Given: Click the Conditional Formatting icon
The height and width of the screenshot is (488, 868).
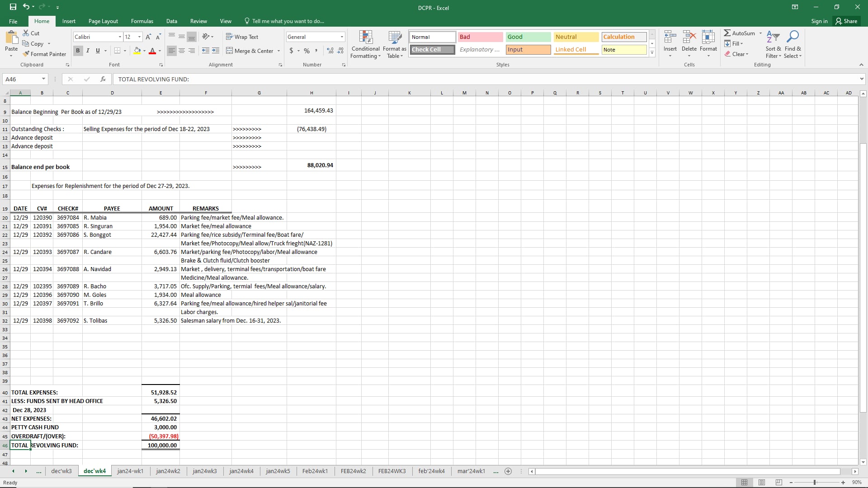Looking at the screenshot, I should [365, 38].
